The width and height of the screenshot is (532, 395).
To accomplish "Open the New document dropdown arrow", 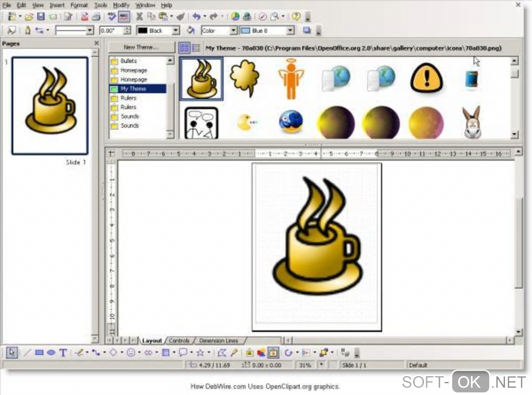I will tap(20, 16).
